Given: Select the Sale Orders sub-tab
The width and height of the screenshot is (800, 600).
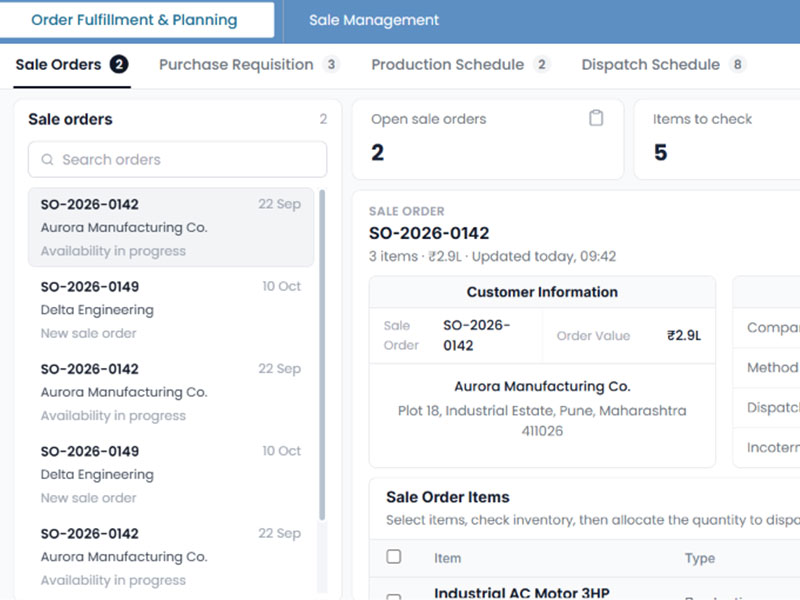Looking at the screenshot, I should [x=72, y=65].
